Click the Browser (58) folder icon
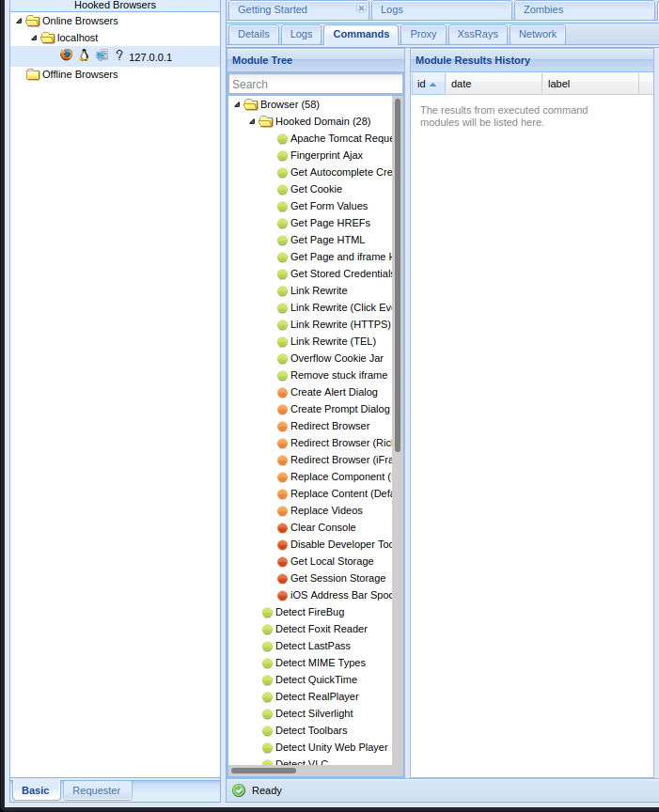The image size is (659, 812). pos(251,104)
